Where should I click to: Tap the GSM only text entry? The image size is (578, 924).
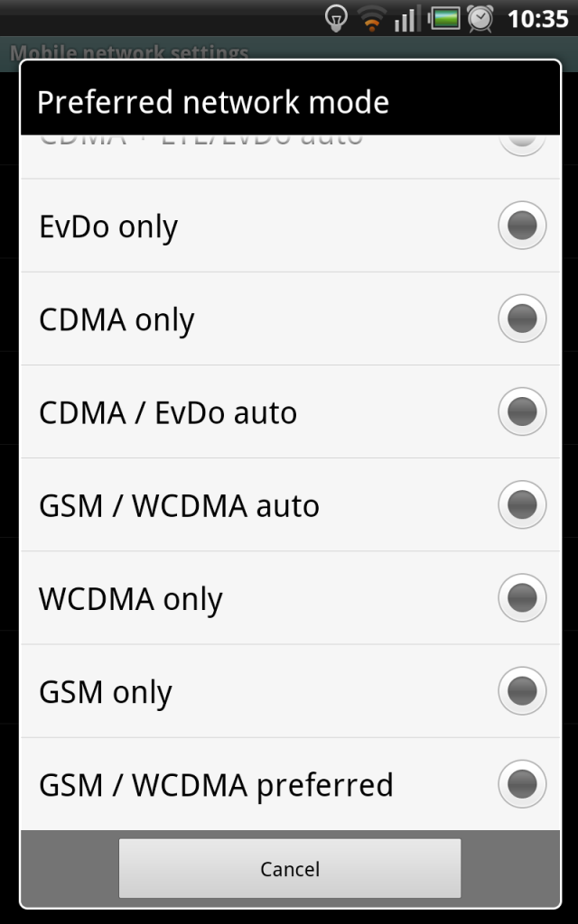tap(106, 693)
